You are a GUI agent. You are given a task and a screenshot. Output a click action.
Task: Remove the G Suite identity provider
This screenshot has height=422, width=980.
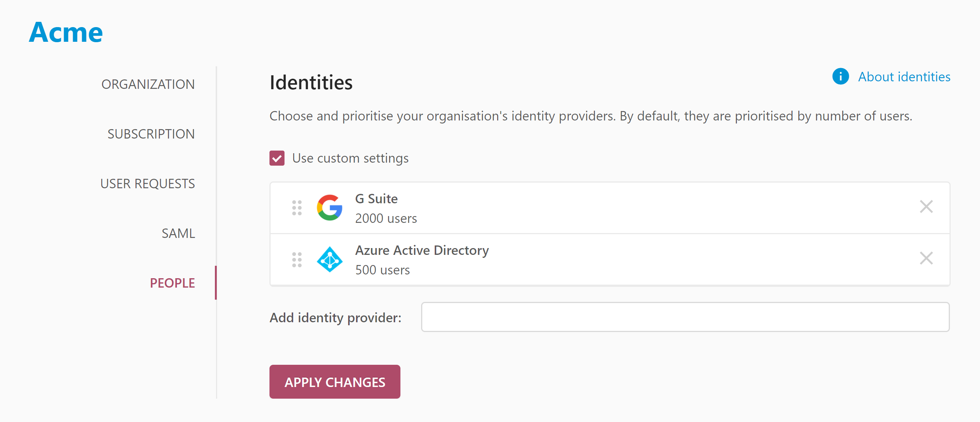click(926, 207)
